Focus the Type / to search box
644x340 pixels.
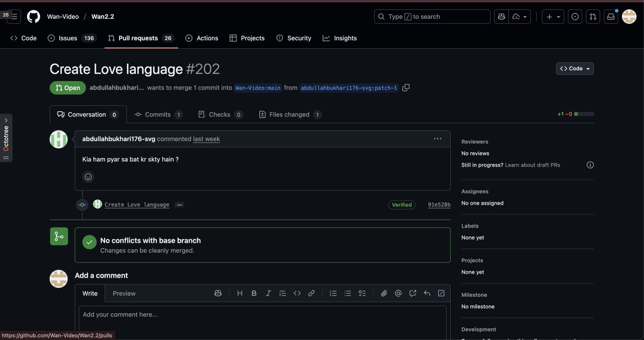tap(432, 17)
